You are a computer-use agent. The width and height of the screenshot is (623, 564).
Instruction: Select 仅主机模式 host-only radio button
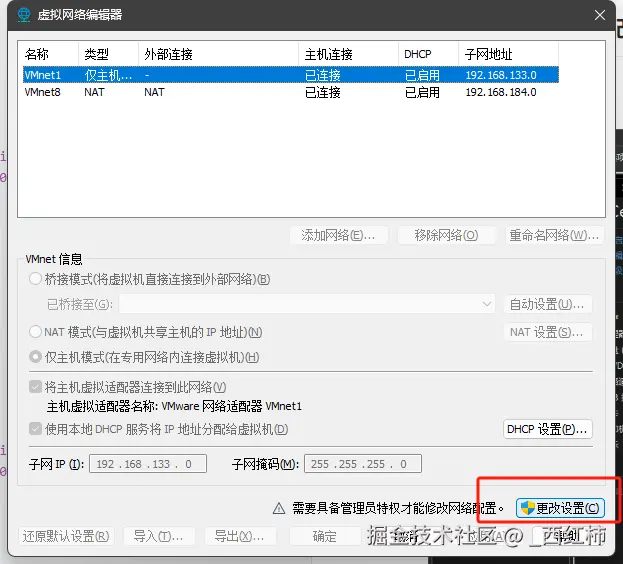pyautogui.click(x=35, y=357)
